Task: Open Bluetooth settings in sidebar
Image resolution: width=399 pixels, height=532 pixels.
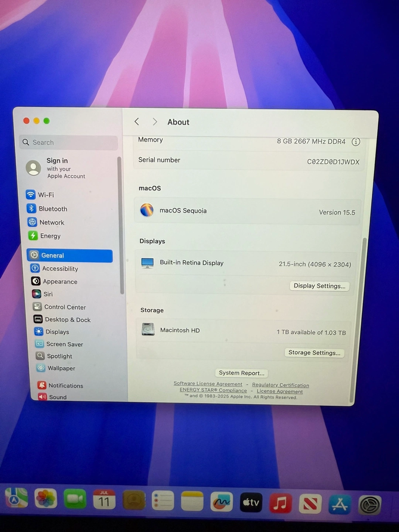Action: point(47,209)
